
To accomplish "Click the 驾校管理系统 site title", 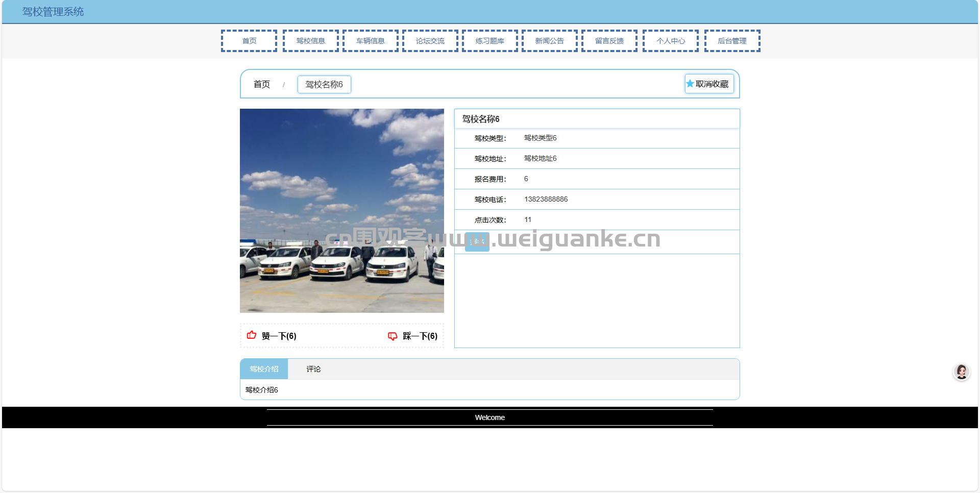I will (53, 12).
